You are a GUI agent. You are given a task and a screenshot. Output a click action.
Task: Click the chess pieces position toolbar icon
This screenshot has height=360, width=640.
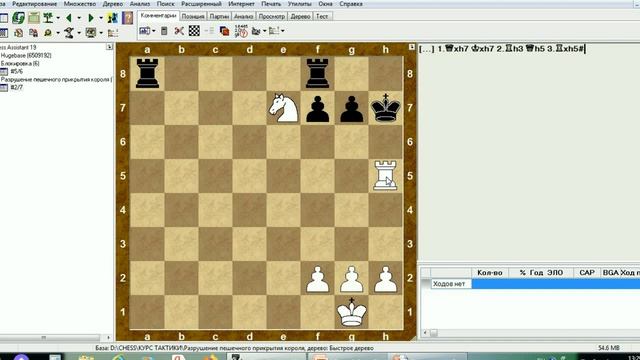pyautogui.click(x=113, y=18)
